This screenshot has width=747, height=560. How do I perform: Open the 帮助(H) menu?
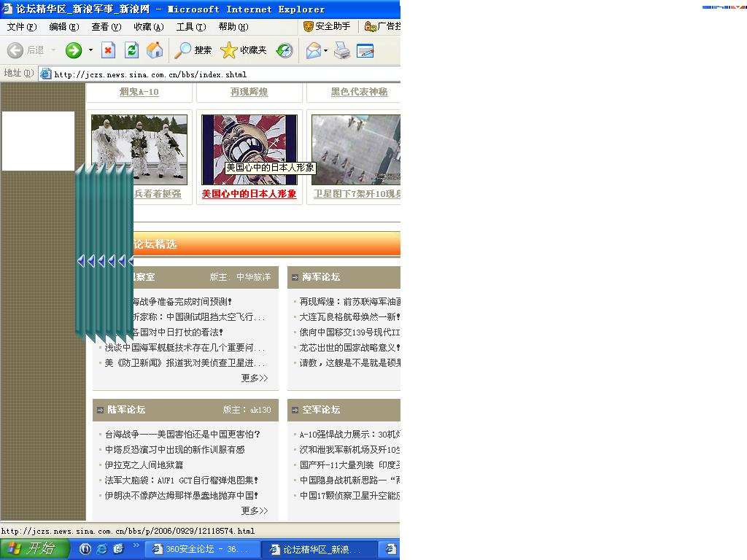[x=233, y=27]
